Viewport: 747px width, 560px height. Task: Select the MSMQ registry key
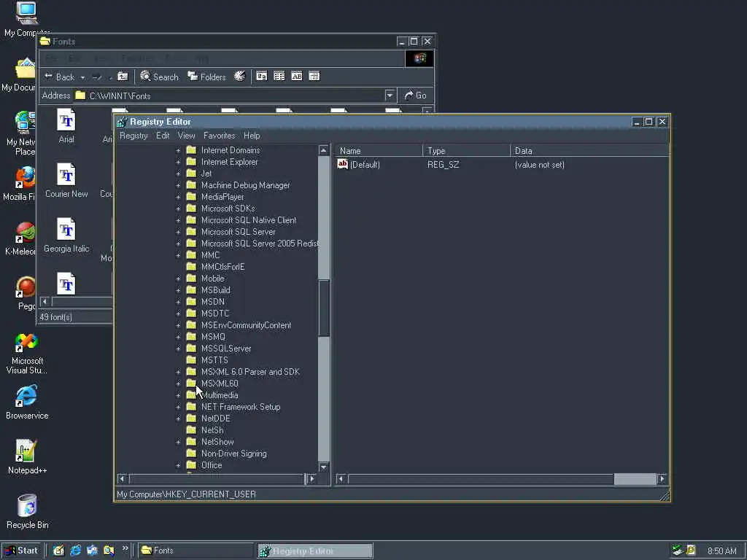click(213, 337)
